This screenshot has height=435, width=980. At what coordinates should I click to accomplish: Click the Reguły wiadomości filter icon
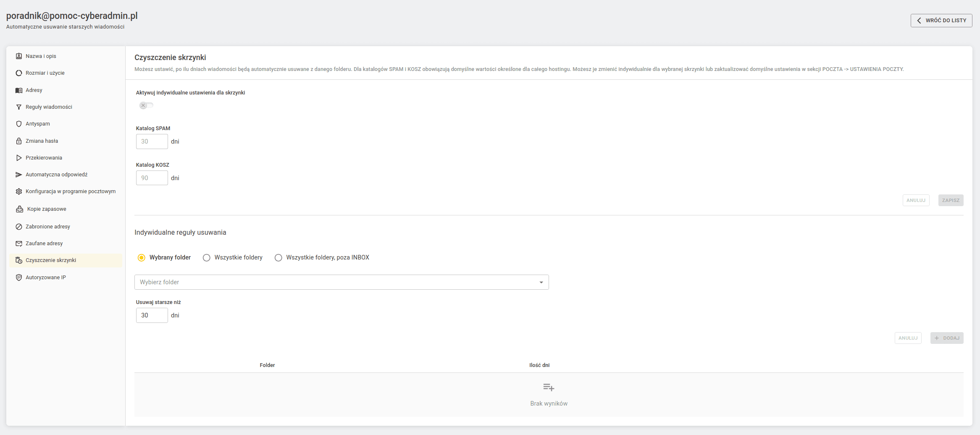(x=19, y=107)
